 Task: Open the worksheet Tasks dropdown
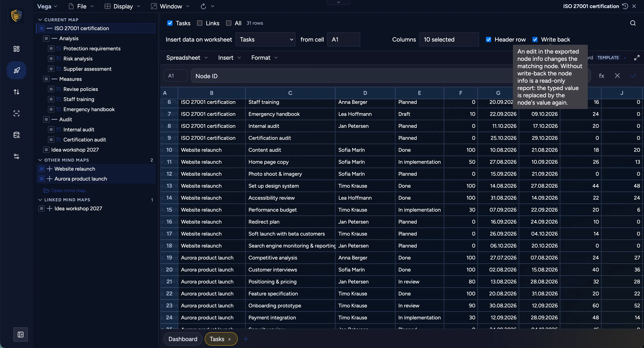pos(265,39)
